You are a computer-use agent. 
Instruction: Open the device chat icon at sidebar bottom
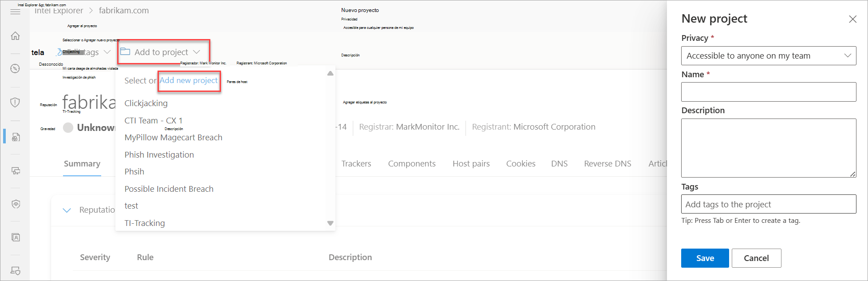tap(16, 270)
